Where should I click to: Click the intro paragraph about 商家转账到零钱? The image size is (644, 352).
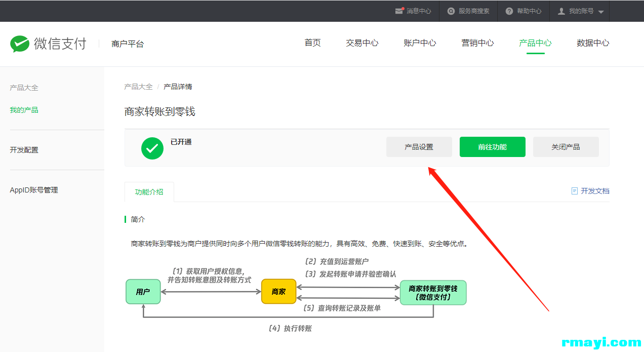299,244
